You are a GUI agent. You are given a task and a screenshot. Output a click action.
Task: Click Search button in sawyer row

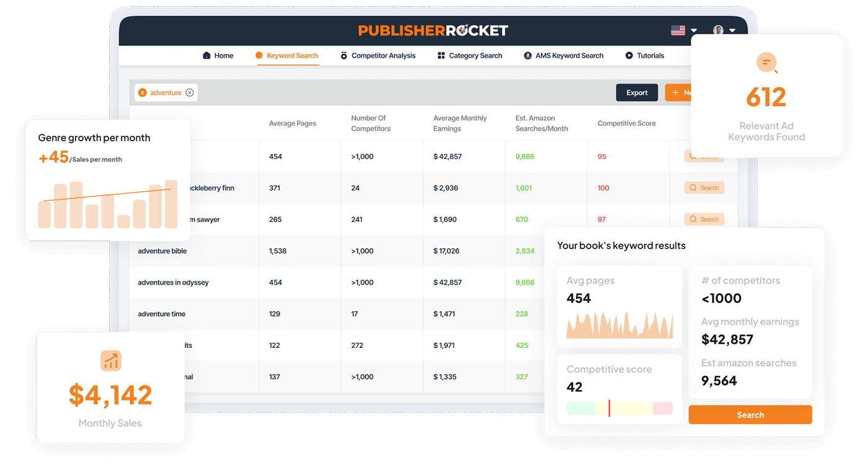tap(704, 219)
